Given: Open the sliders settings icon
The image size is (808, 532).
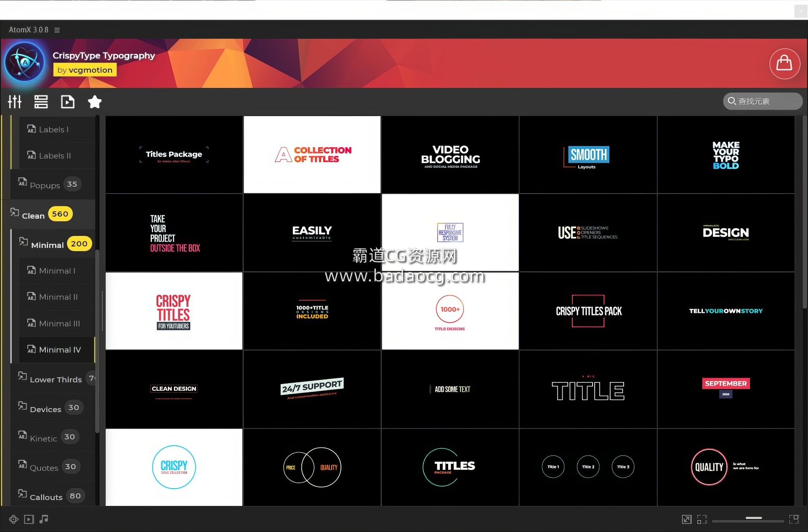Looking at the screenshot, I should pos(15,102).
